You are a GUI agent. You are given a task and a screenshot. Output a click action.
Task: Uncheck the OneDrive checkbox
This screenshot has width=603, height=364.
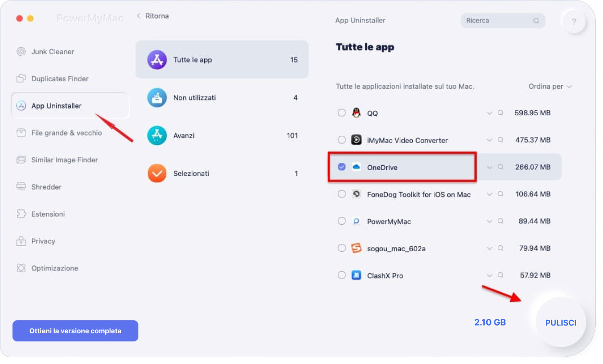(342, 167)
